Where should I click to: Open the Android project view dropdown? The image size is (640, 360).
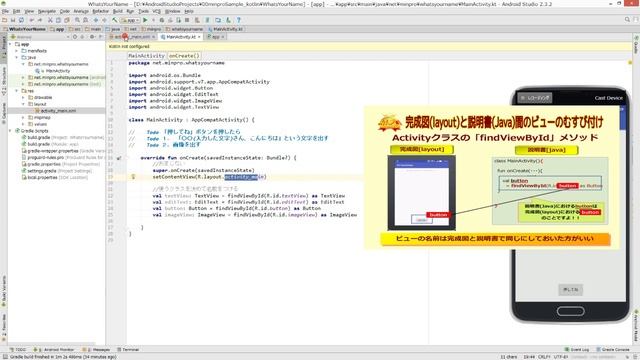pyautogui.click(x=41, y=37)
